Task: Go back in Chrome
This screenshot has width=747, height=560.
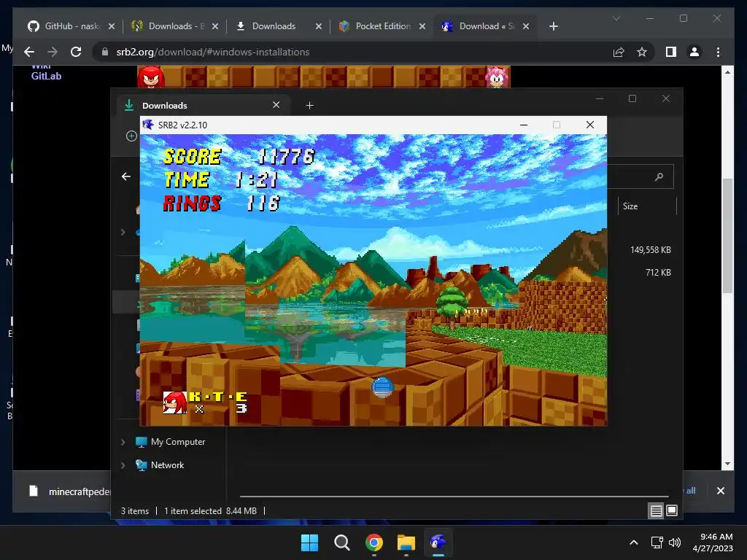Action: (x=29, y=52)
